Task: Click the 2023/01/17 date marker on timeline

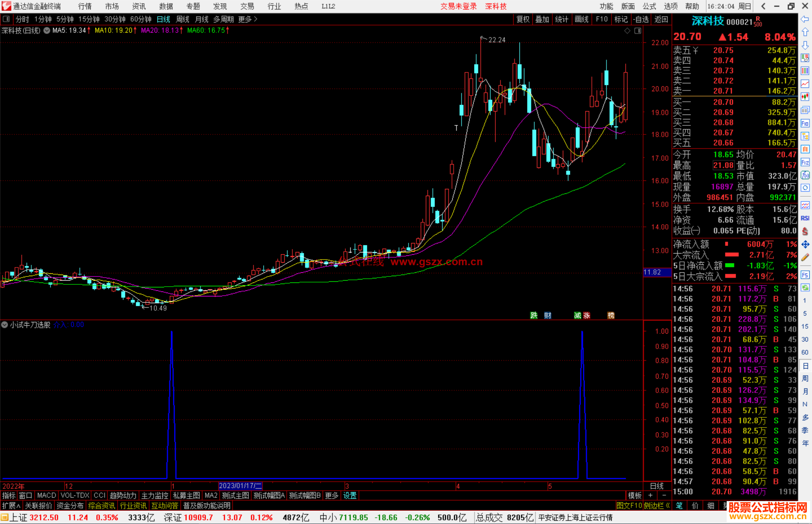Action: [x=240, y=486]
